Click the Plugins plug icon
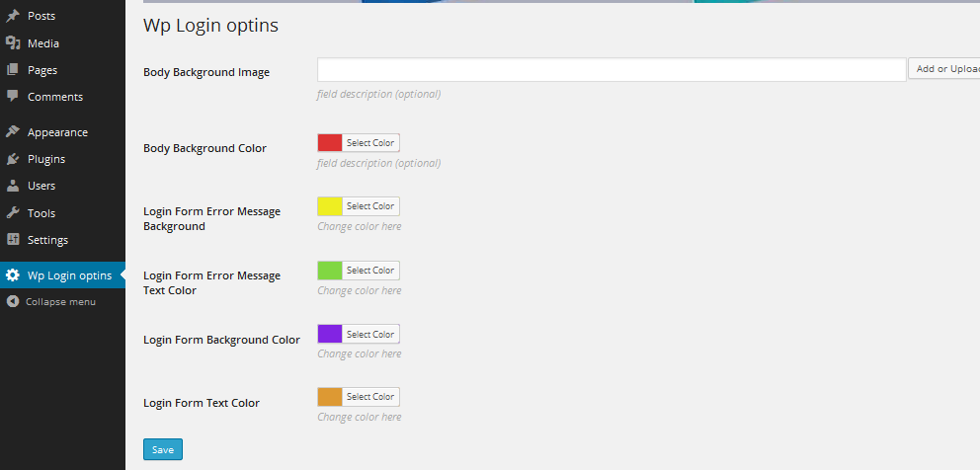Viewport: 980px width, 470px height. coord(13,159)
